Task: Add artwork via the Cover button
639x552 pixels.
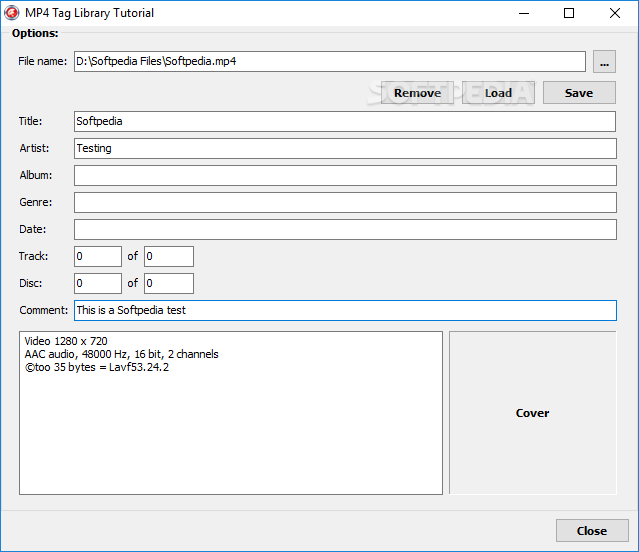Action: (x=533, y=413)
